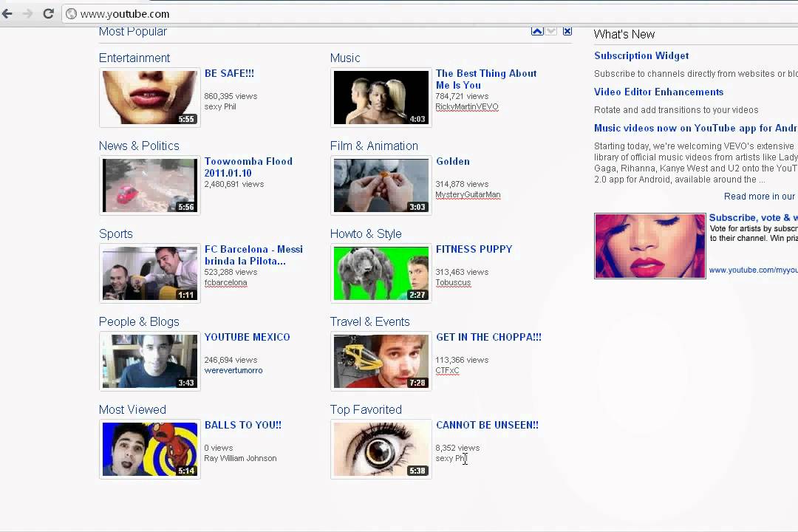Click the YOUTUBE MEXICO title link
The image size is (798, 532).
pyautogui.click(x=248, y=337)
